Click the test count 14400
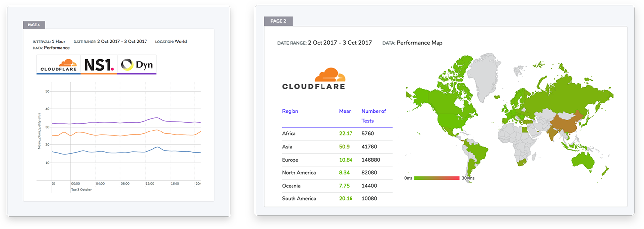 369,186
